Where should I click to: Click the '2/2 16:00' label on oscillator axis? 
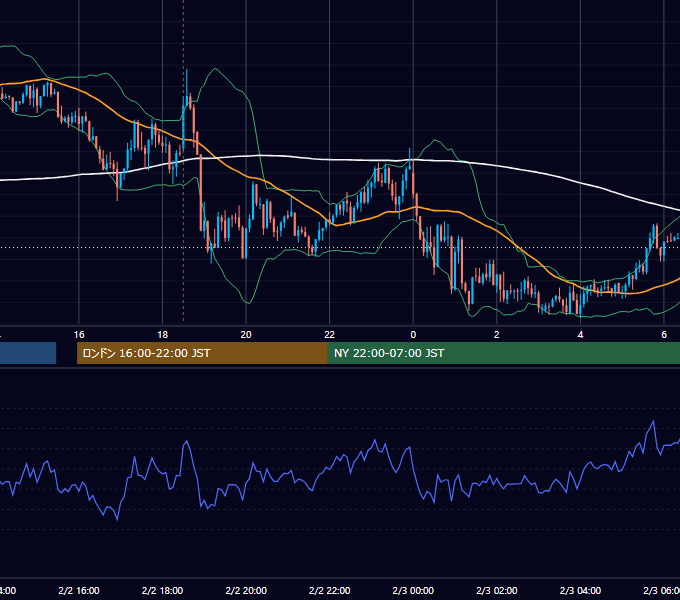[x=79, y=591]
